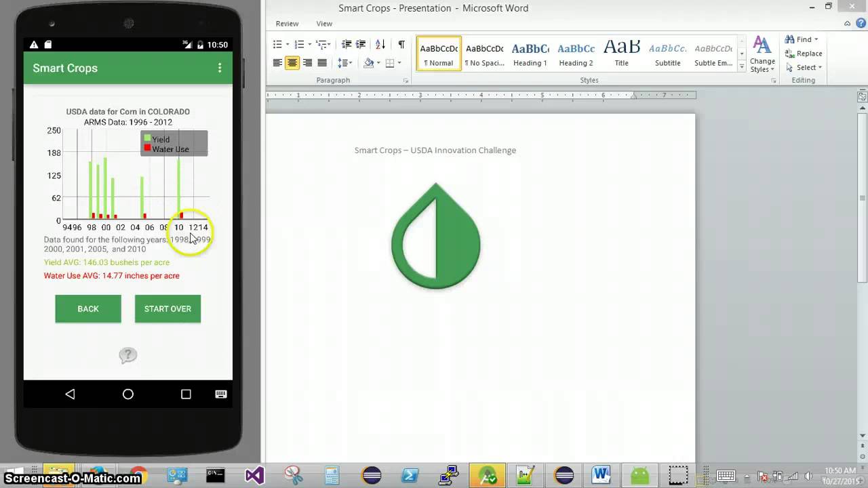Open Command Prompt from taskbar

[x=215, y=474]
